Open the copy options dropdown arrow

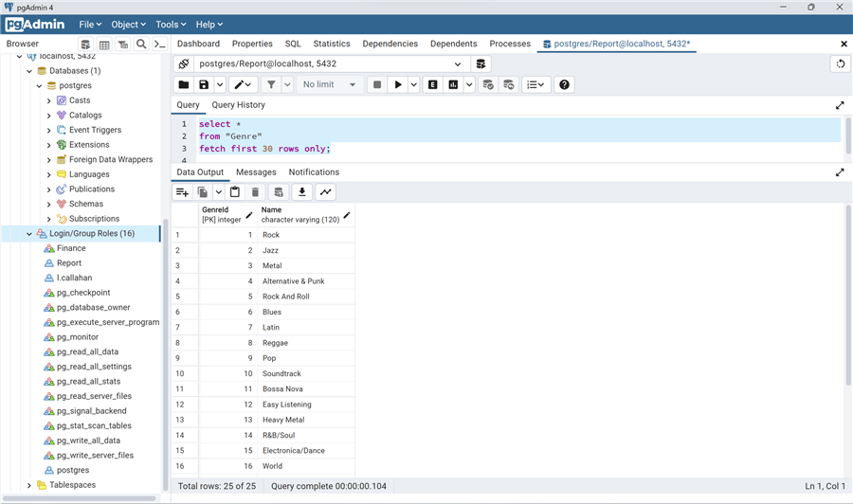[x=218, y=192]
